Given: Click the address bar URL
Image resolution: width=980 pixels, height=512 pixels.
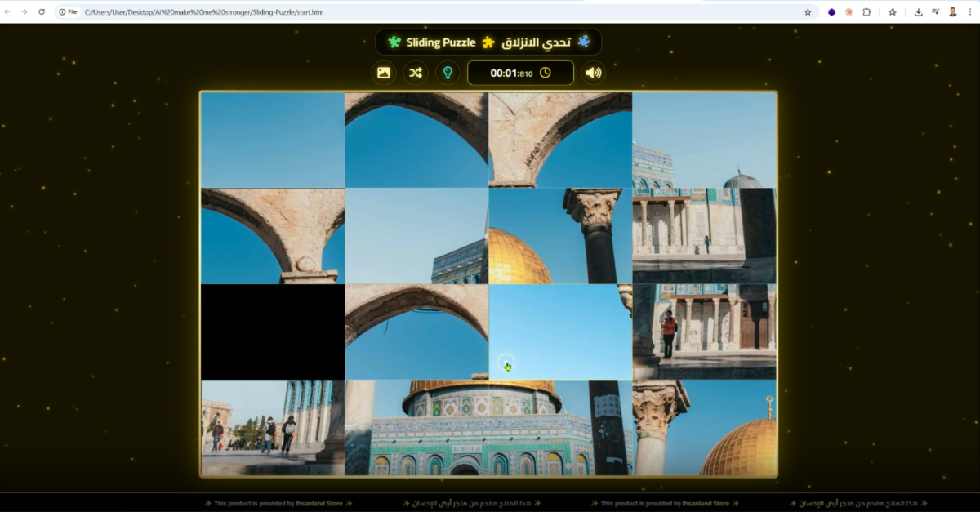Looking at the screenshot, I should [x=327, y=12].
